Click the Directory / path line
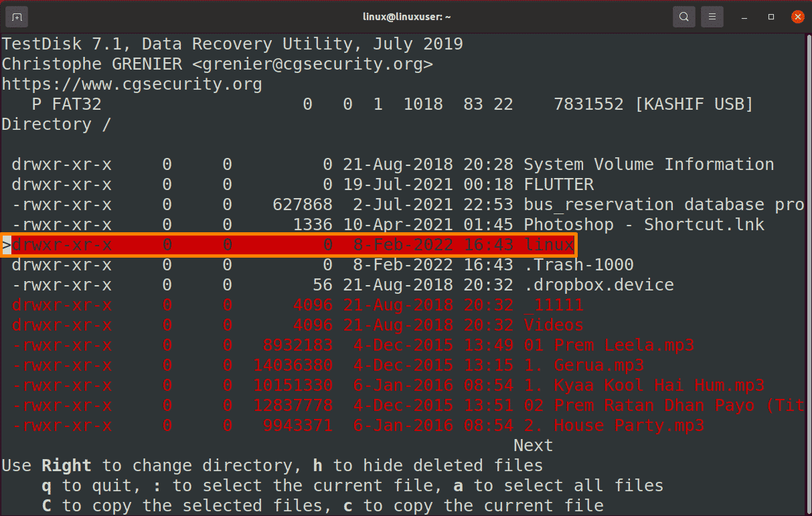 pos(57,124)
